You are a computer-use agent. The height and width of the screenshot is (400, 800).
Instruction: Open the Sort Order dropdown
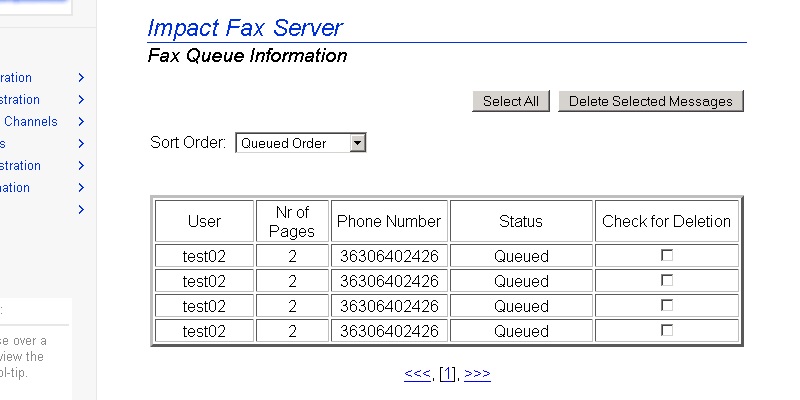[x=301, y=143]
